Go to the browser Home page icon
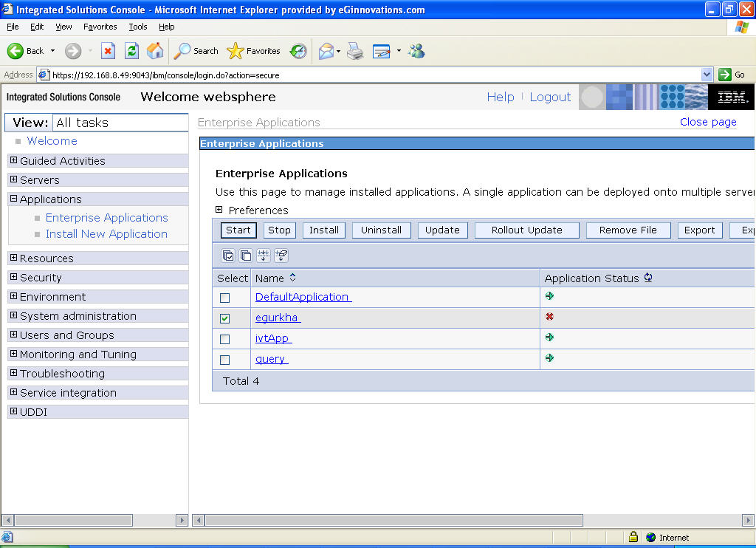The width and height of the screenshot is (756, 548). point(155,51)
